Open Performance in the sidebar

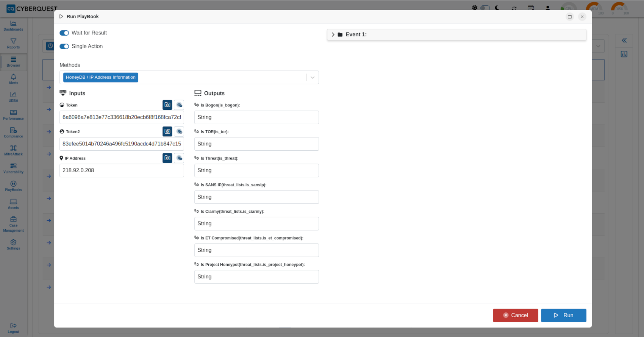(13, 115)
